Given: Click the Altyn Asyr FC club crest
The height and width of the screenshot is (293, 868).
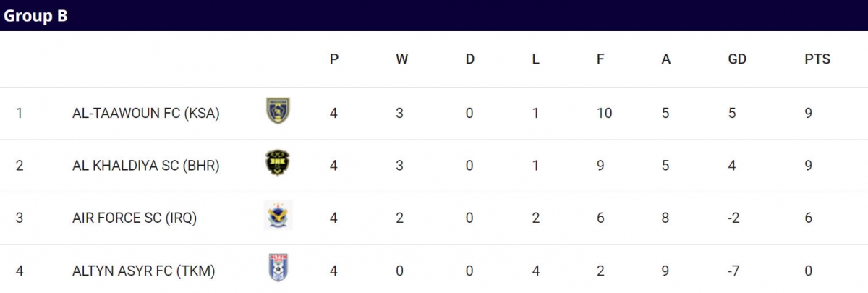Looking at the screenshot, I should point(278,268).
